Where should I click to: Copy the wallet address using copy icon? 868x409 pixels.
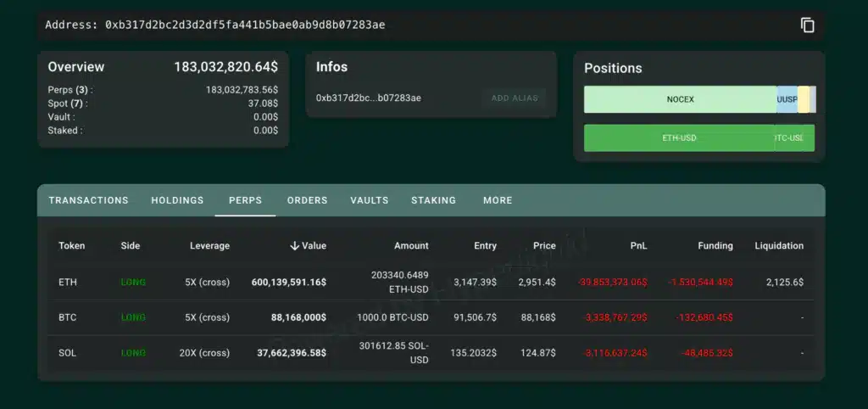point(807,25)
